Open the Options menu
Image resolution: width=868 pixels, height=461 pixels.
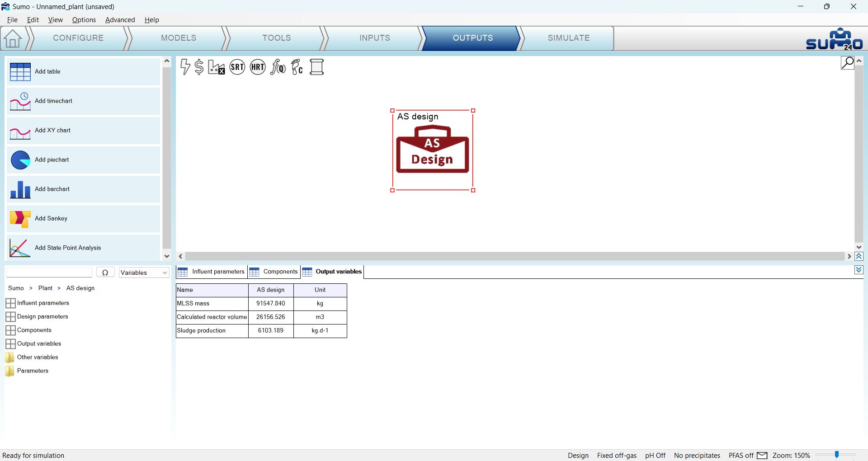pos(84,20)
